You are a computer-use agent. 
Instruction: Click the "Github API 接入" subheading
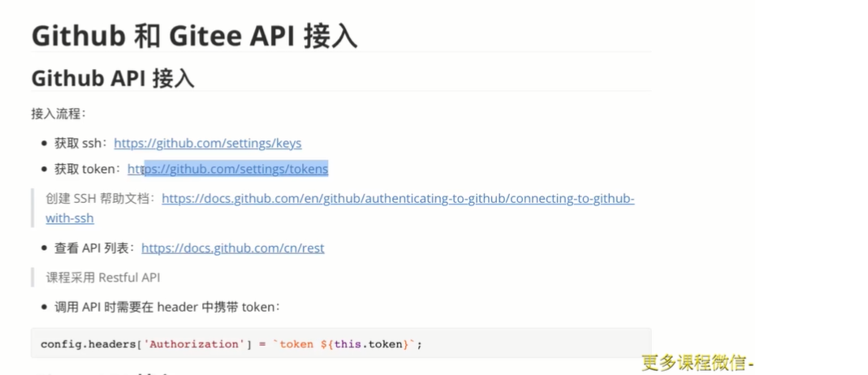tap(113, 79)
